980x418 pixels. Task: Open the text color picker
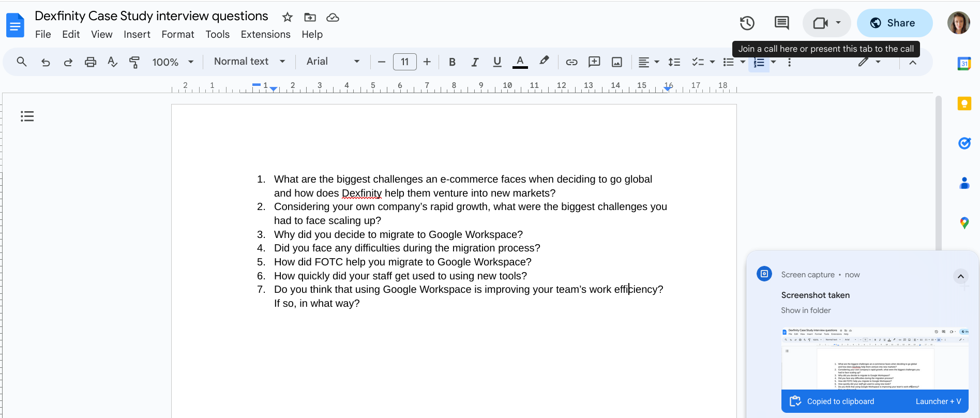point(520,62)
